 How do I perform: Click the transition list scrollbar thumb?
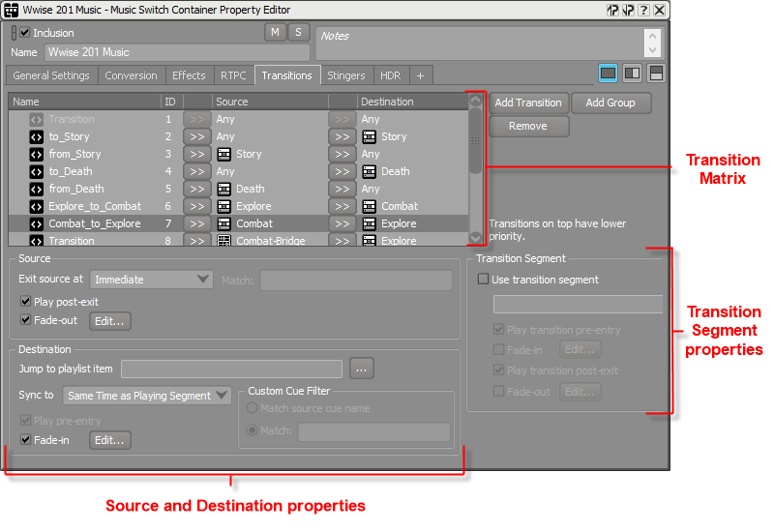[475, 140]
